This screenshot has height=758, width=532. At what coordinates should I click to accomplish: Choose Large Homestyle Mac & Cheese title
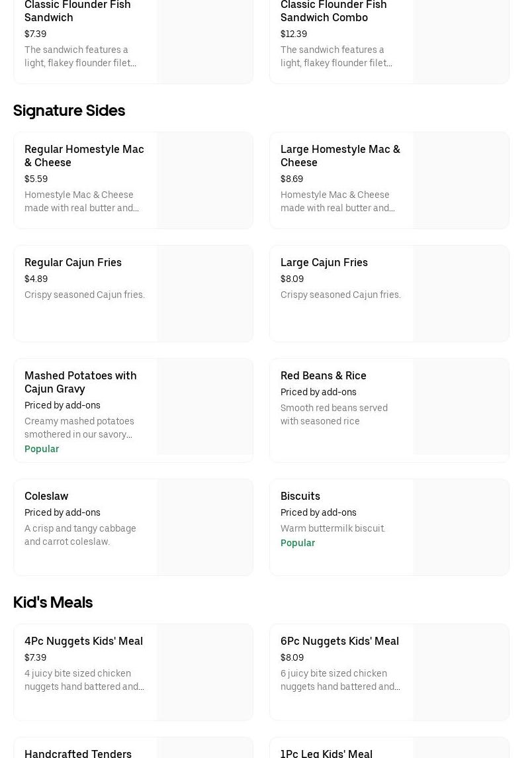tap(340, 156)
